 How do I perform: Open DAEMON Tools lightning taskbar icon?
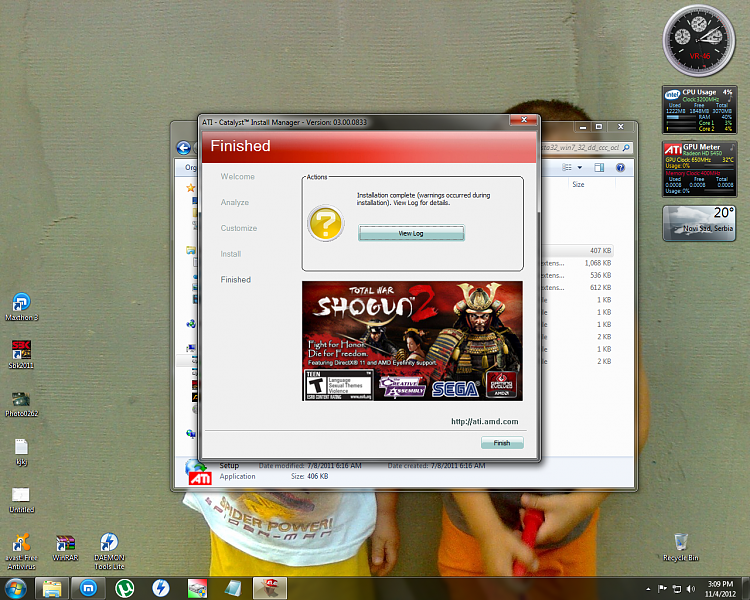161,588
